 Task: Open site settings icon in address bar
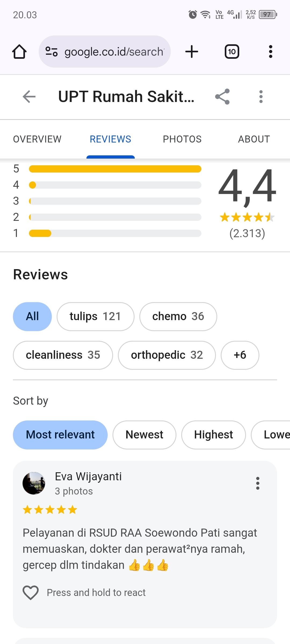52,52
